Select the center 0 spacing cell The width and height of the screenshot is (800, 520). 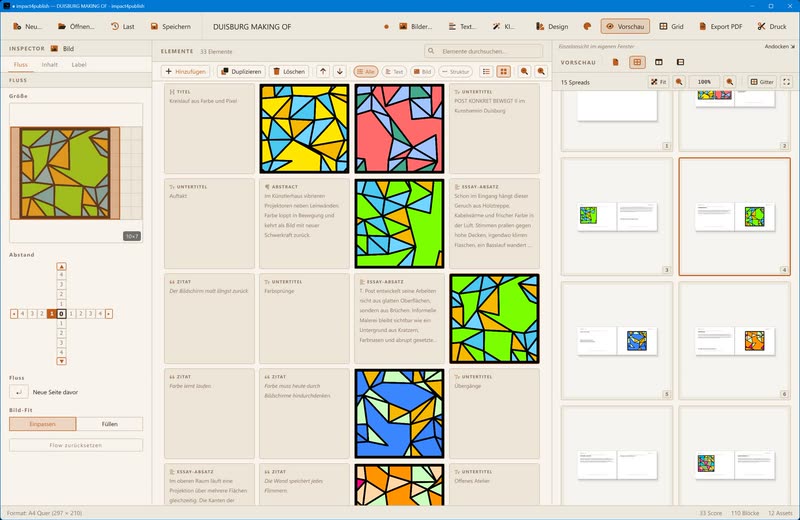pyautogui.click(x=61, y=314)
